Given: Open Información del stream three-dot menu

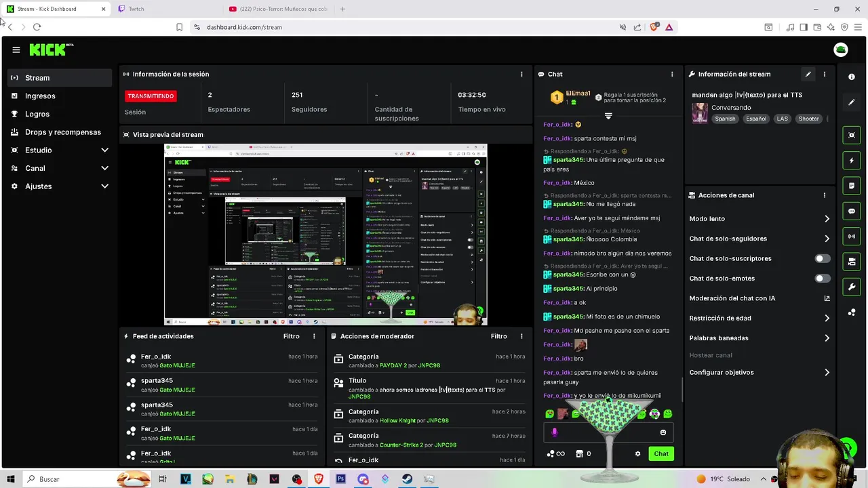Looking at the screenshot, I should point(825,74).
